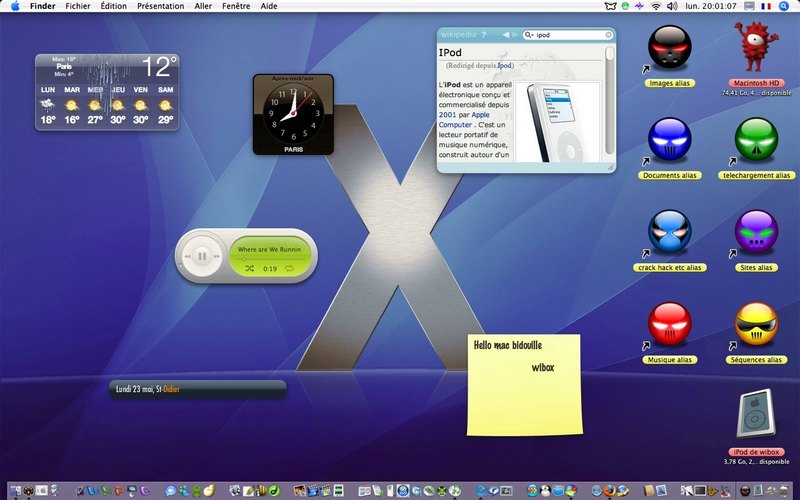
Task: Click the Ipod redirect link
Action: point(504,65)
